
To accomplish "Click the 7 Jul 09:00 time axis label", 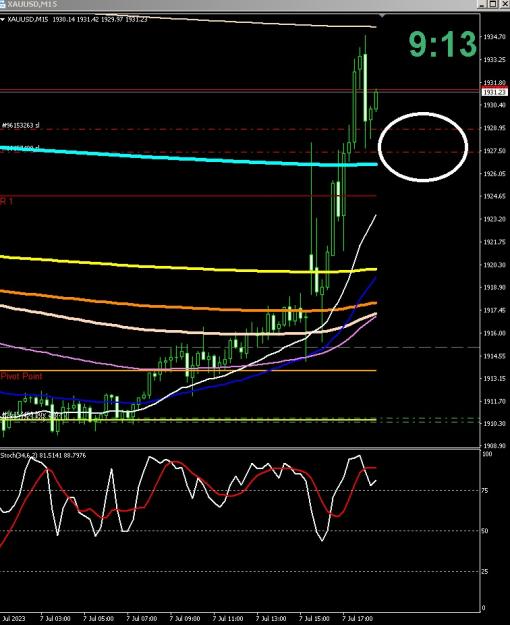I will [x=185, y=619].
